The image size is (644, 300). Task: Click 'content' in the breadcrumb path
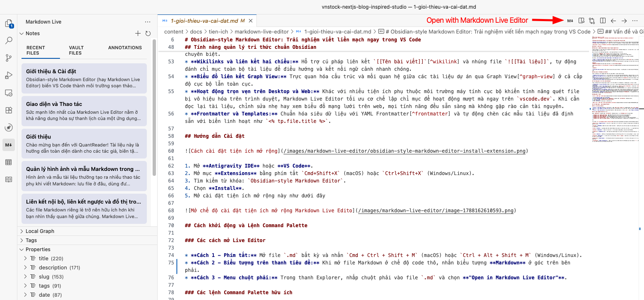tap(174, 31)
